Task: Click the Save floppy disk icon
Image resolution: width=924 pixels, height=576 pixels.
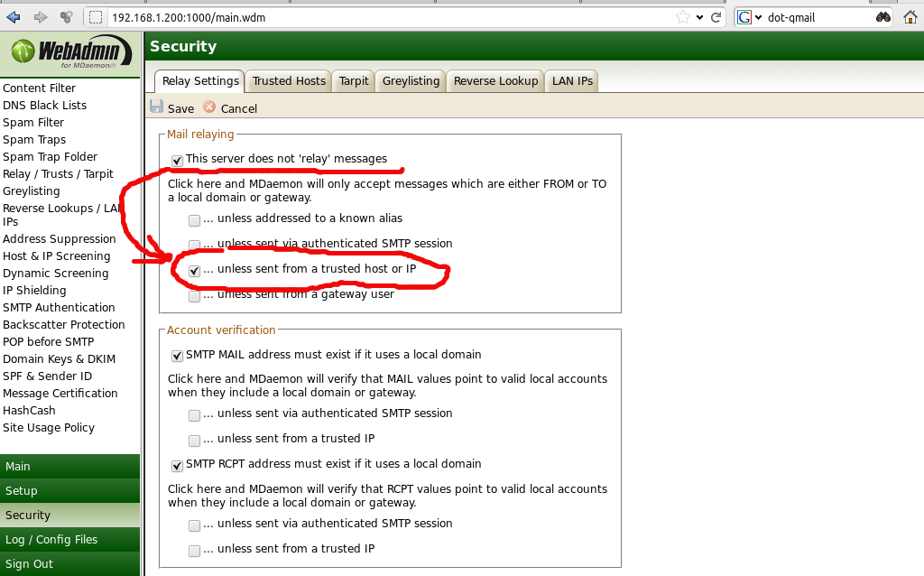Action: [x=157, y=107]
